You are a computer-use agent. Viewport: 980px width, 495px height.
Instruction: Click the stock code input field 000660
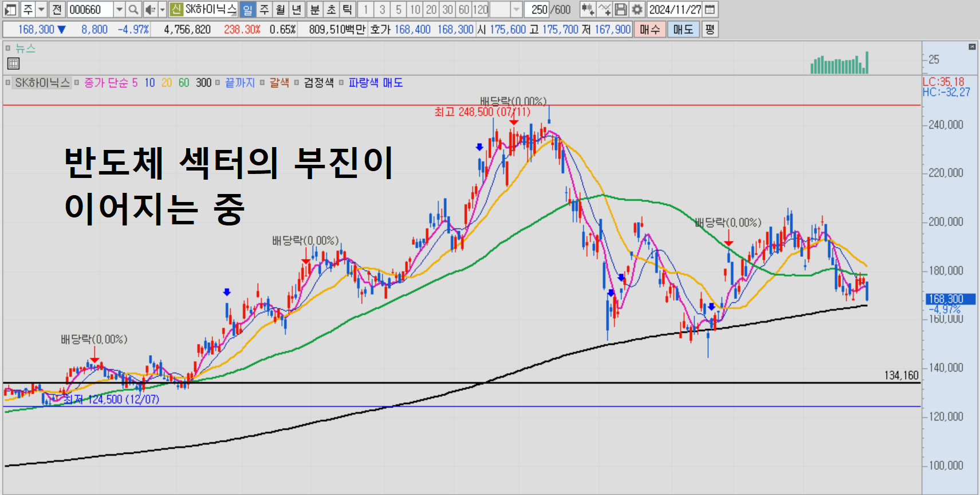point(90,9)
